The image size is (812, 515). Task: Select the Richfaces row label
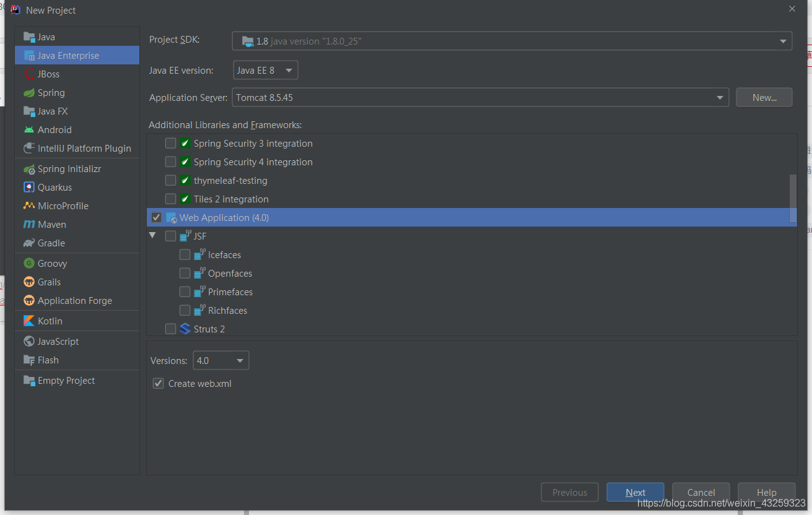tap(228, 311)
